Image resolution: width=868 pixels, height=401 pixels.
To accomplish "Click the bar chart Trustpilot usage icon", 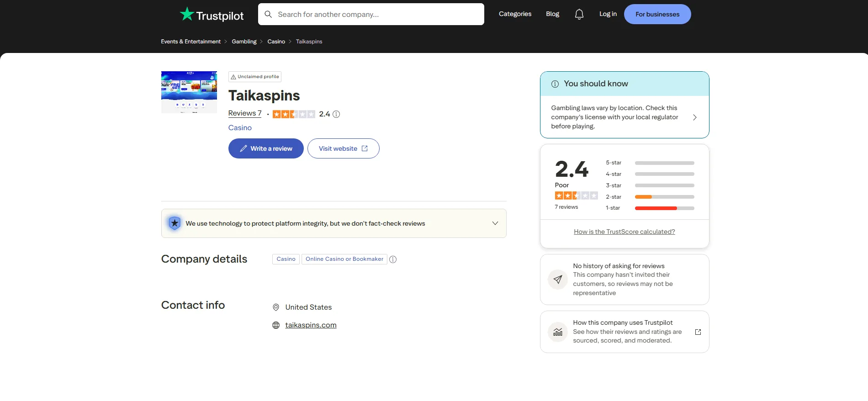I will click(x=558, y=332).
